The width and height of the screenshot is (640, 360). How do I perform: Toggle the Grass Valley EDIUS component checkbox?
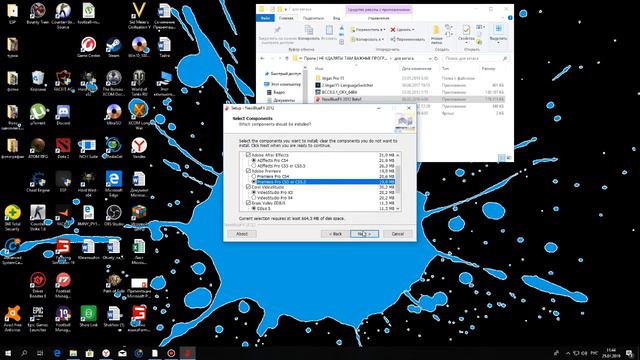[248, 203]
